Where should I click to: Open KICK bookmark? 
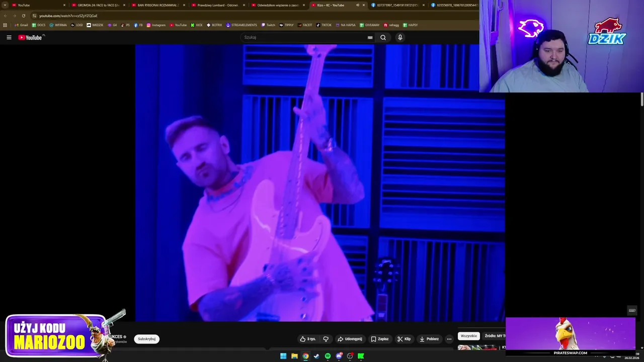pyautogui.click(x=197, y=25)
